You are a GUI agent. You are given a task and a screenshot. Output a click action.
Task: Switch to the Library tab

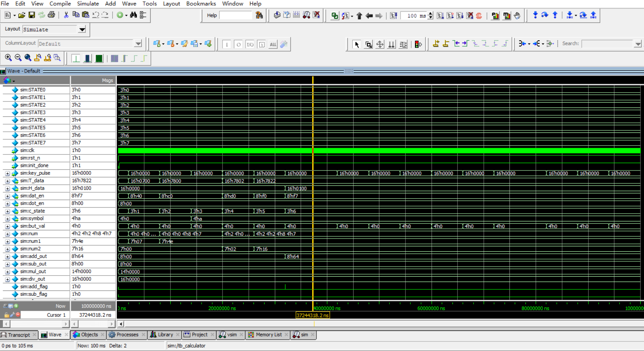165,335
